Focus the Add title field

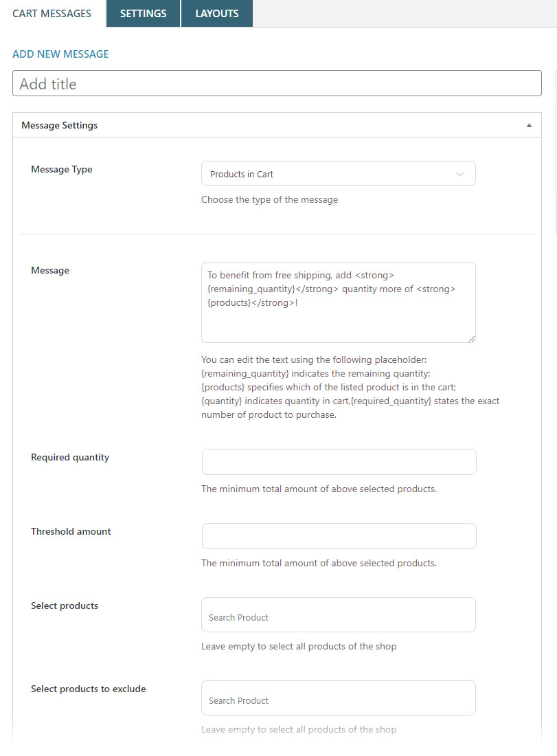277,84
